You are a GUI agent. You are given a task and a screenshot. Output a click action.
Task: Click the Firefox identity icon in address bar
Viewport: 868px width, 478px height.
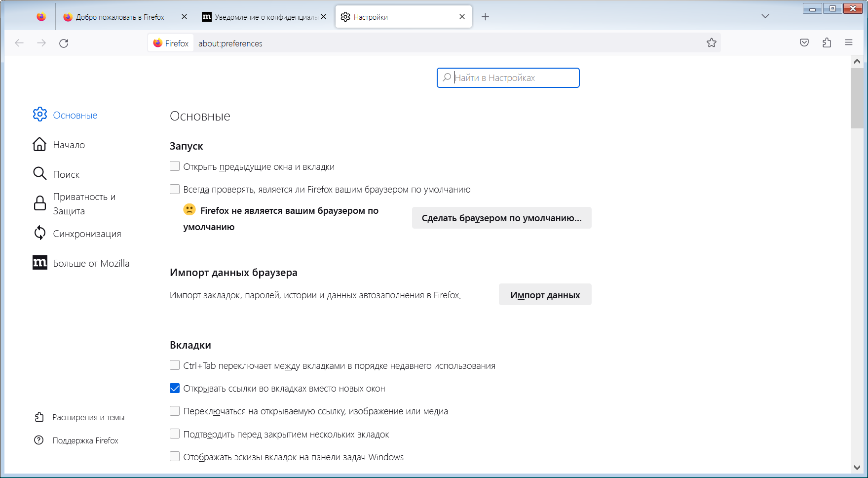click(171, 43)
